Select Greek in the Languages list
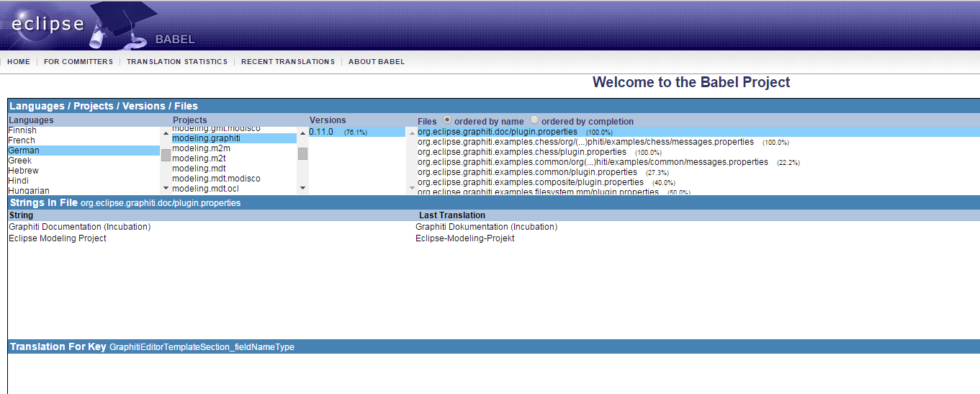The height and width of the screenshot is (394, 980). click(x=84, y=161)
